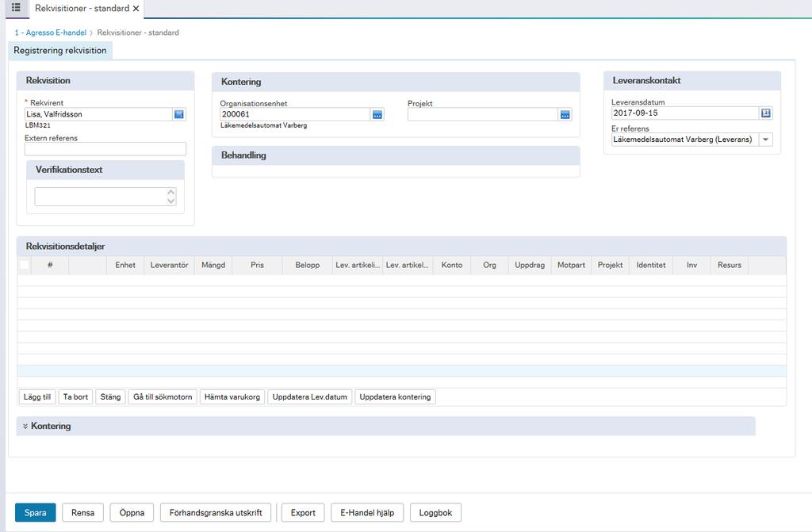
Task: Open Förhandsgranska utskrift
Action: click(x=216, y=512)
